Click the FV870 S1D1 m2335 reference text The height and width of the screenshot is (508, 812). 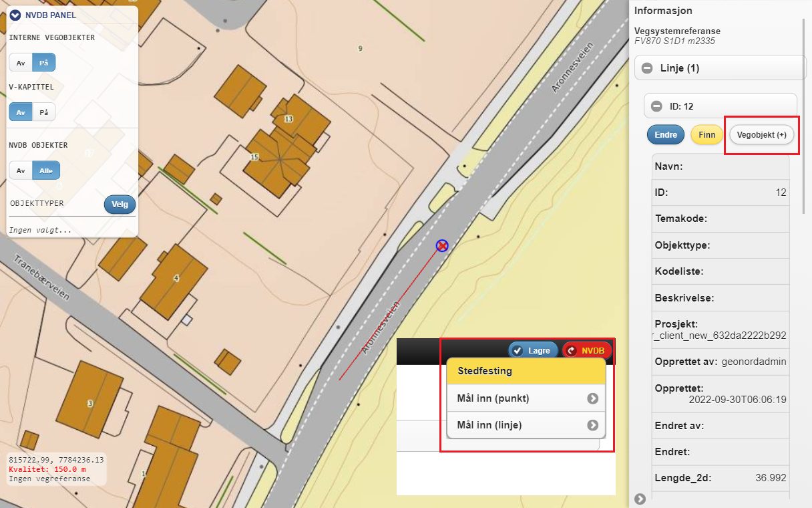coord(673,41)
